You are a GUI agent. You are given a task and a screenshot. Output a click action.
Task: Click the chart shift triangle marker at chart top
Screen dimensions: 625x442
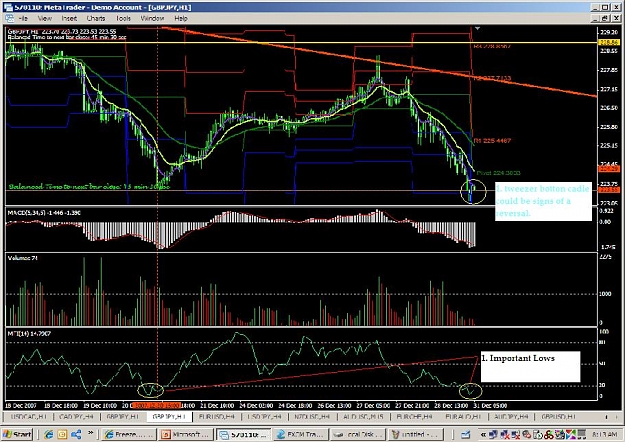[478, 29]
